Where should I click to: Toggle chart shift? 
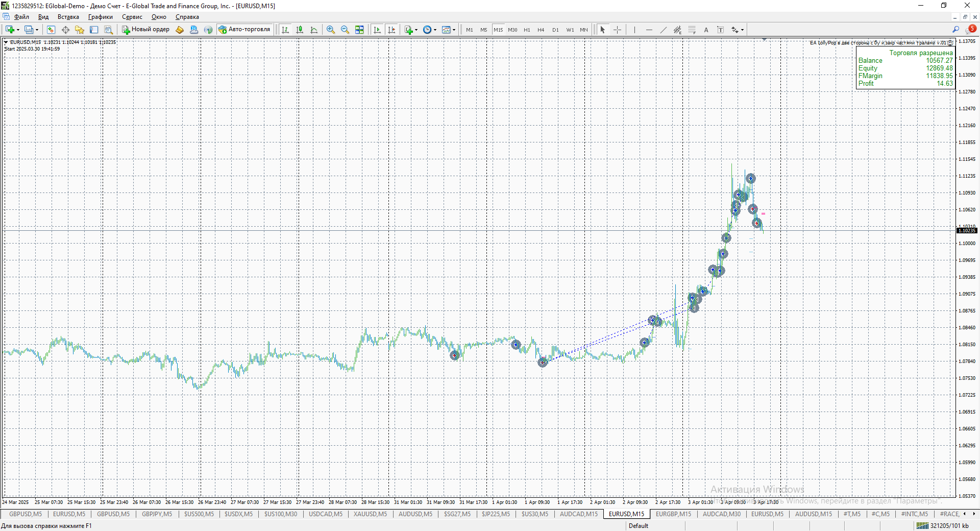(391, 30)
